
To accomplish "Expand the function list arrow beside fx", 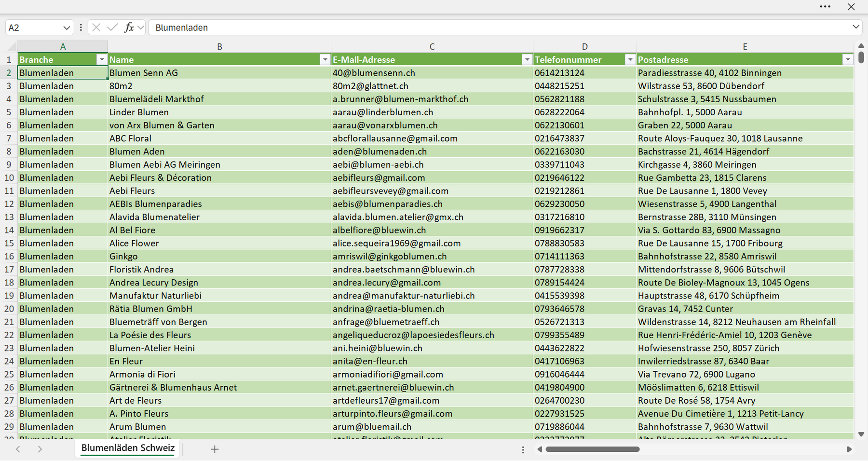I will (140, 27).
